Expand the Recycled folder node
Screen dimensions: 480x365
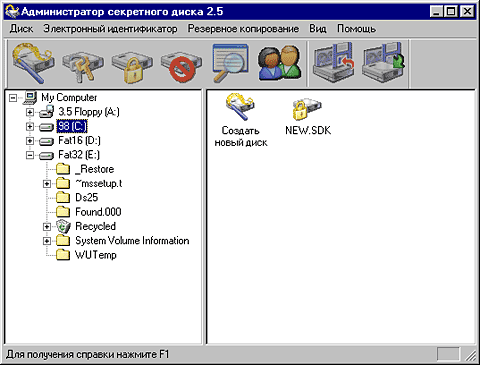[47, 227]
